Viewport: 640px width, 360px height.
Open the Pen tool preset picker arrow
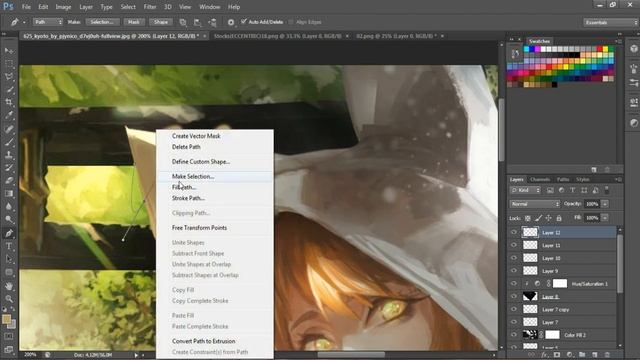point(24,22)
